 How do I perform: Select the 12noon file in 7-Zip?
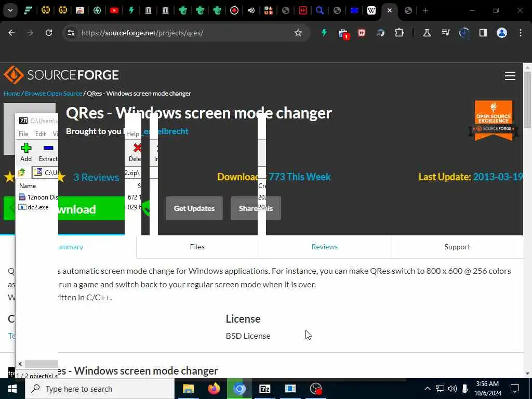click(38, 197)
